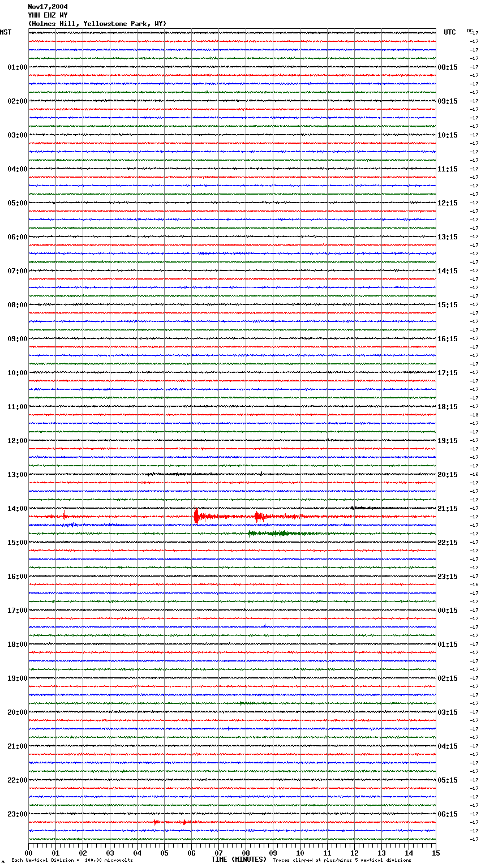This screenshot has height=868, width=481.
Task: Click the 18:15 UTC time label
Action: tap(448, 407)
